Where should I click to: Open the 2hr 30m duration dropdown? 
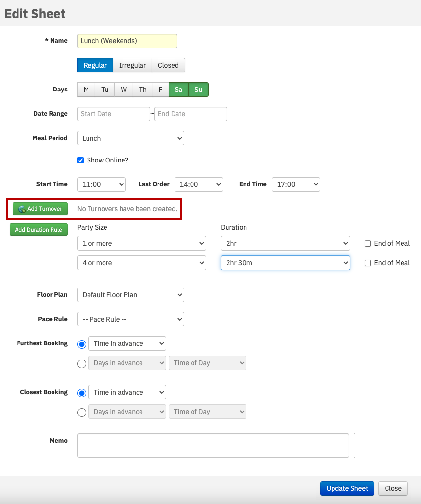click(285, 263)
